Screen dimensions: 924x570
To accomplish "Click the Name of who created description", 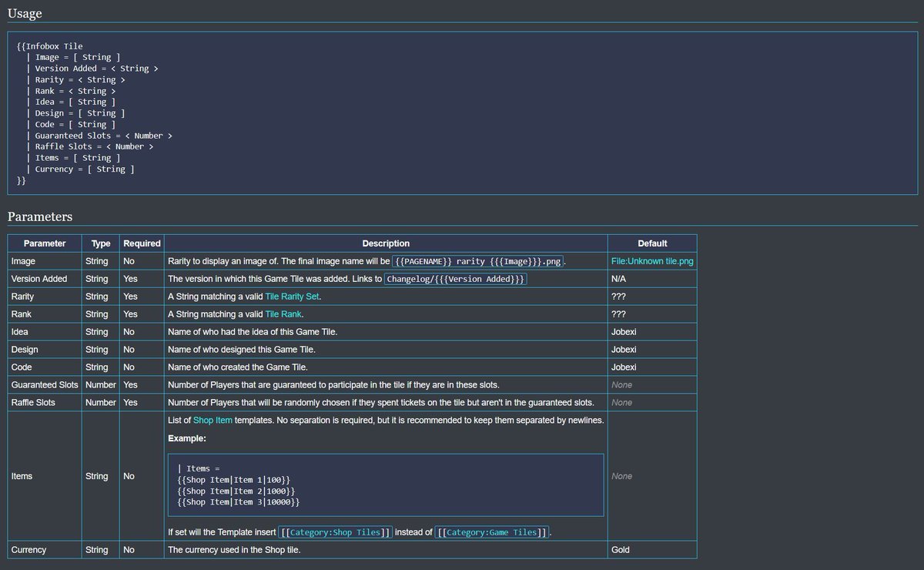I will [238, 367].
